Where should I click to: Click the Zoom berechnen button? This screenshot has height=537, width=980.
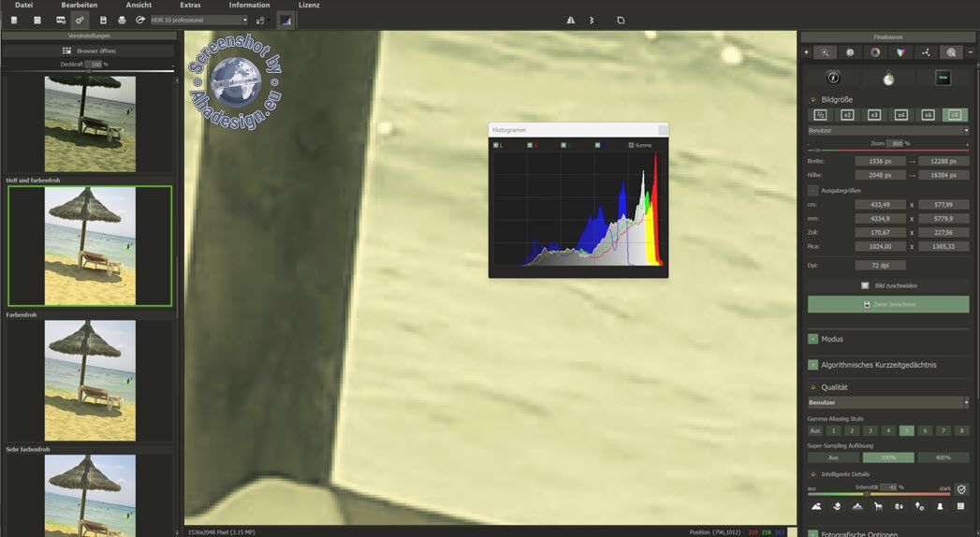click(x=888, y=304)
